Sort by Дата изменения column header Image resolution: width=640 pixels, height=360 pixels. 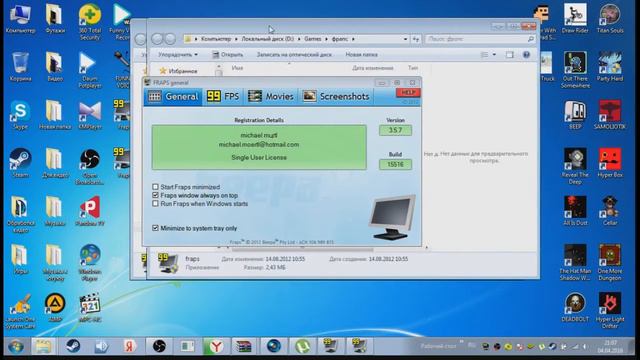(x=372, y=68)
